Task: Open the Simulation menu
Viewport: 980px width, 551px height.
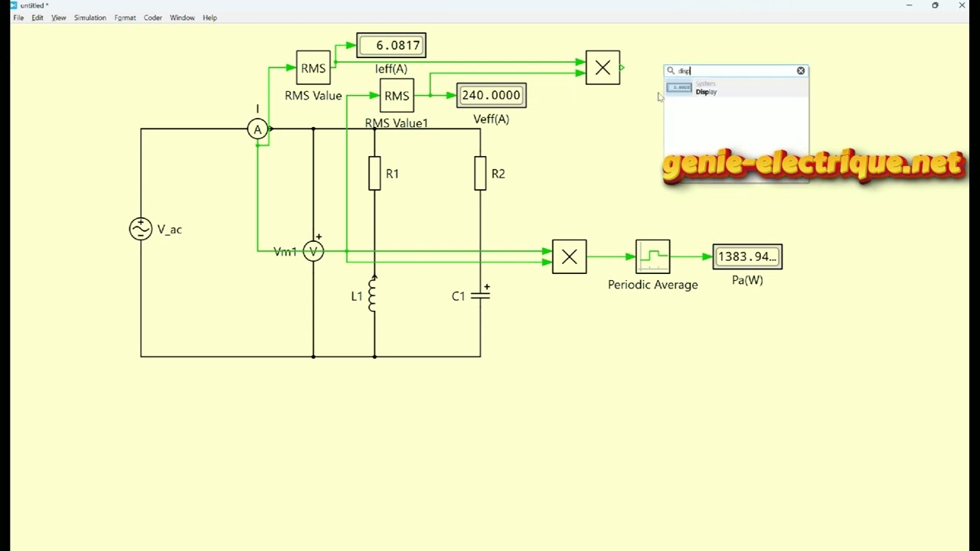Action: [90, 18]
